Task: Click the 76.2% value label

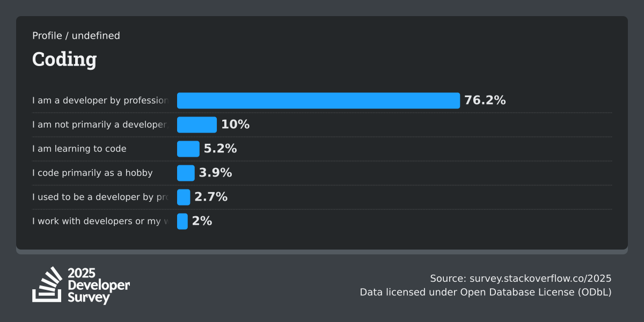Action: point(485,100)
